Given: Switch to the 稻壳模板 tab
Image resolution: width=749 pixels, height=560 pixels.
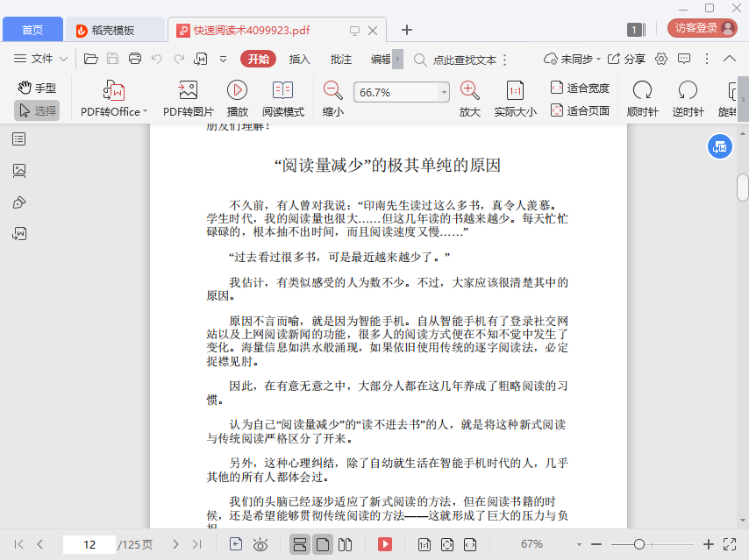Looking at the screenshot, I should [113, 30].
